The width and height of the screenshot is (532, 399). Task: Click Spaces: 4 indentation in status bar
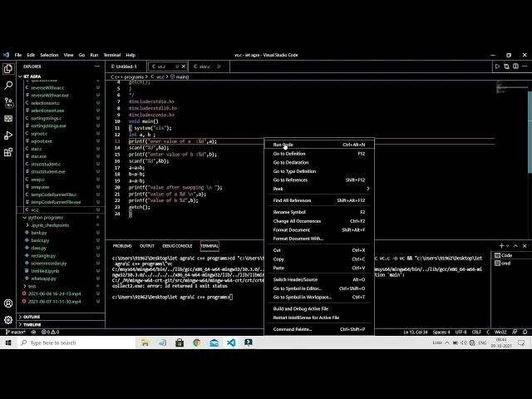point(441,332)
